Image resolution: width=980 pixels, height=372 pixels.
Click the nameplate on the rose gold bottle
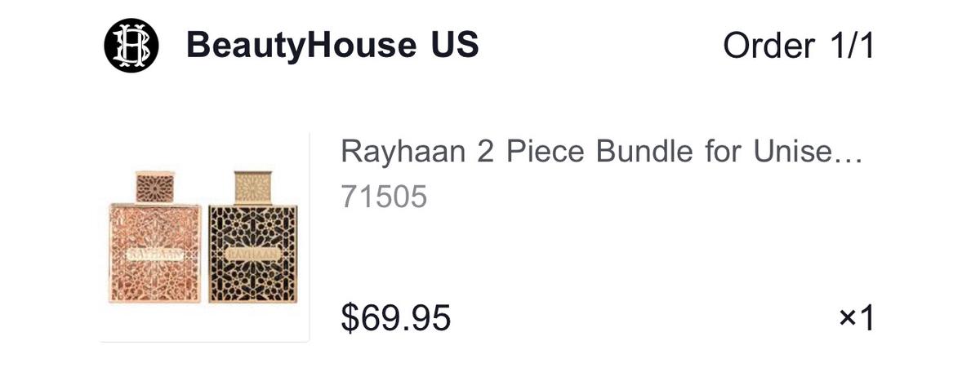154,254
